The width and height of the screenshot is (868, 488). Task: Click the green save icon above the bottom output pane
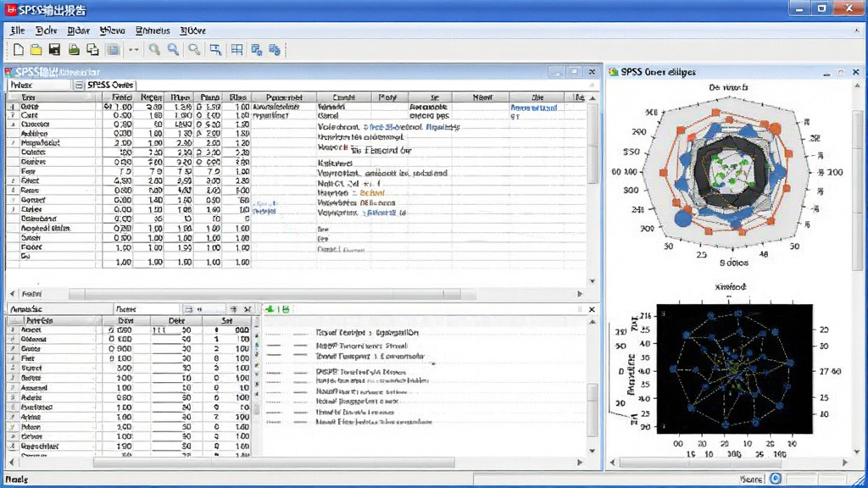(286, 309)
